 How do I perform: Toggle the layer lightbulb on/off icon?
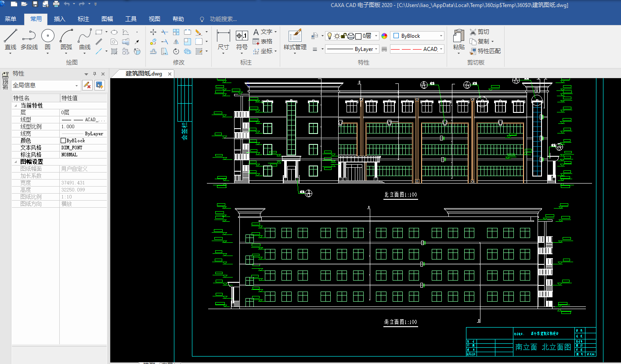click(329, 36)
